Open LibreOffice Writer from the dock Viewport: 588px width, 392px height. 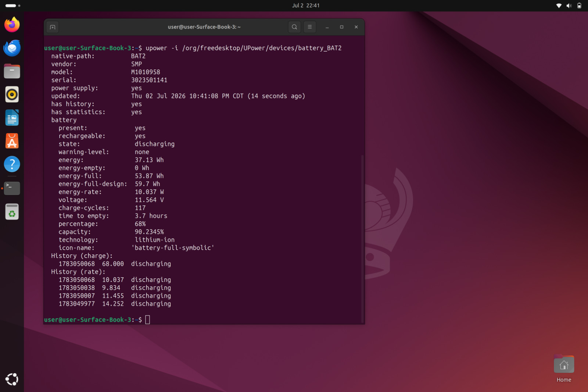[12, 118]
